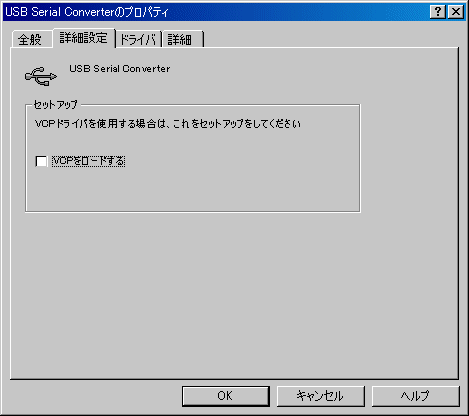Image resolution: width=469 pixels, height=416 pixels.
Task: Enable the VCPをロードする checkbox
Action: [x=41, y=161]
